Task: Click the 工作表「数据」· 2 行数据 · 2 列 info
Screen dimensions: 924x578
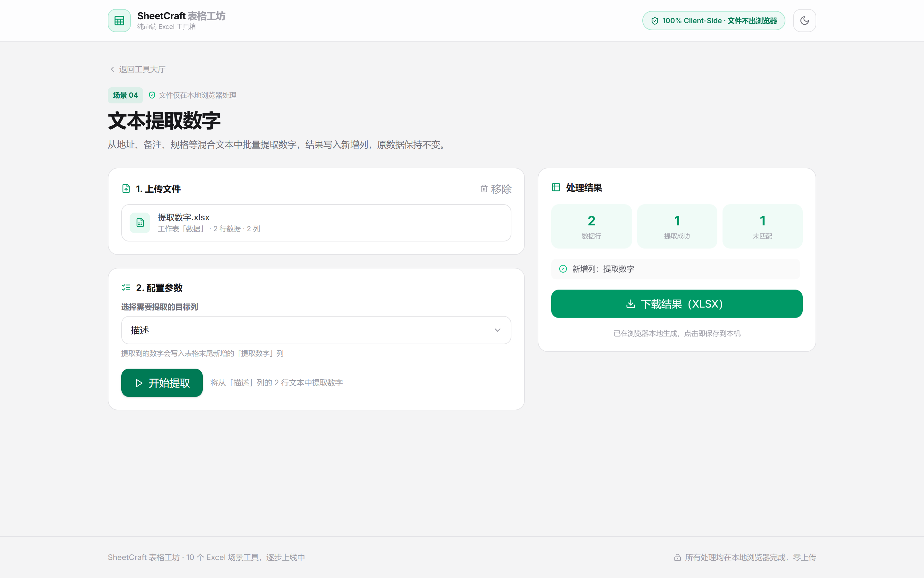Action: [209, 229]
